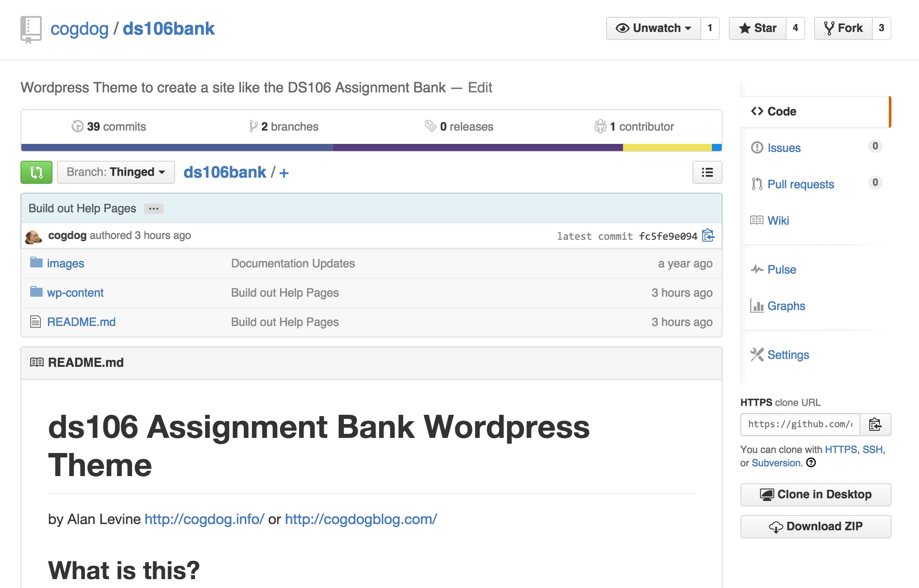This screenshot has width=919, height=588.
Task: Open the Pull requests panel
Action: click(x=800, y=184)
